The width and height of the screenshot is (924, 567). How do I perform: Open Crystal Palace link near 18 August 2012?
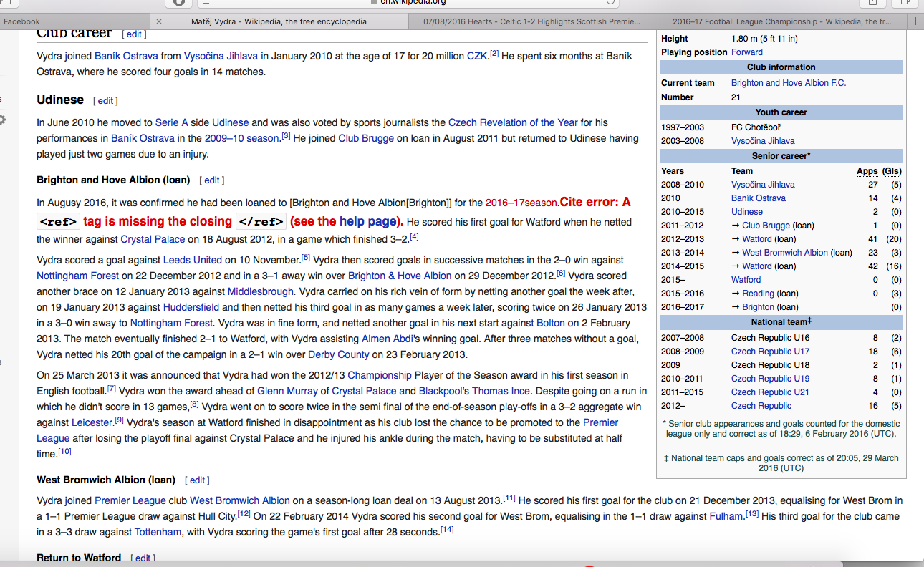tap(154, 239)
